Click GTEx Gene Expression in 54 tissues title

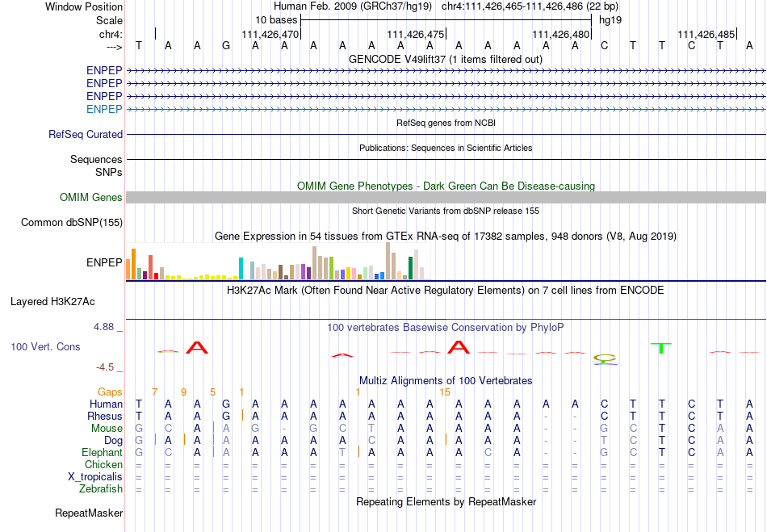(446, 237)
